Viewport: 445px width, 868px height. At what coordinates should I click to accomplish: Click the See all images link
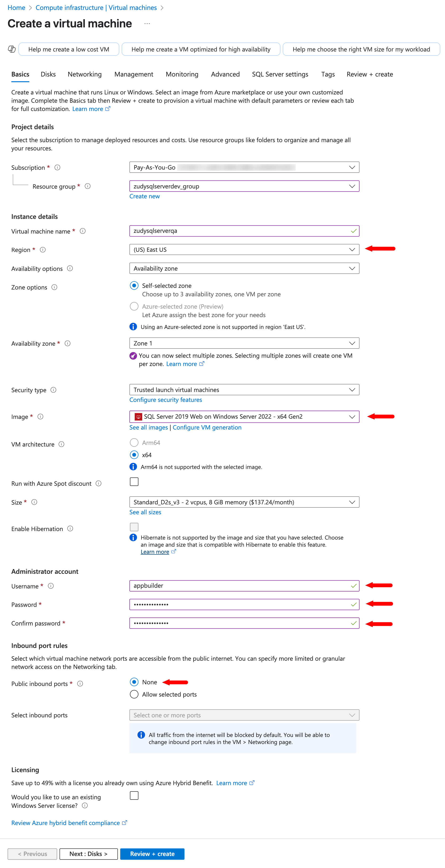(x=149, y=427)
